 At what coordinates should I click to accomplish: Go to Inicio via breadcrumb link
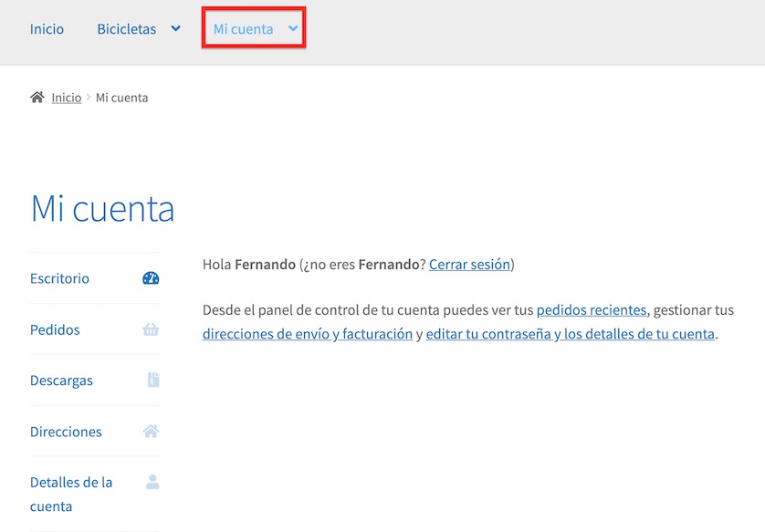click(66, 98)
